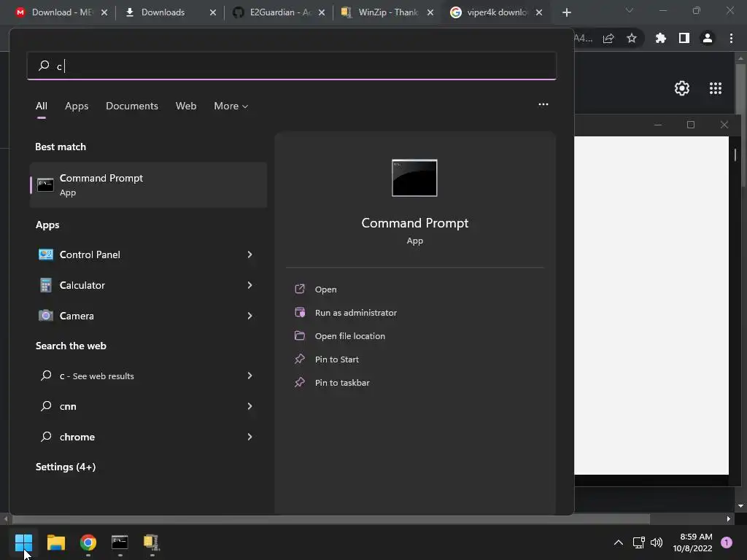The image size is (747, 560).
Task: Open Google settings gear icon
Action: tap(682, 88)
